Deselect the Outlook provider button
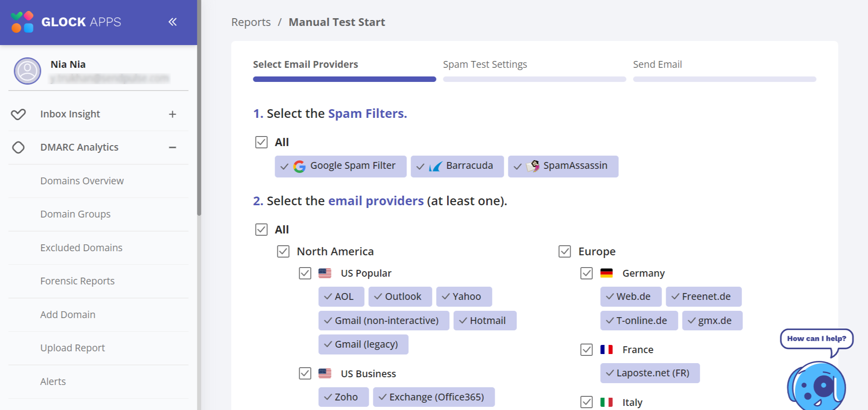Screen dimensions: 868x410 tap(398, 297)
